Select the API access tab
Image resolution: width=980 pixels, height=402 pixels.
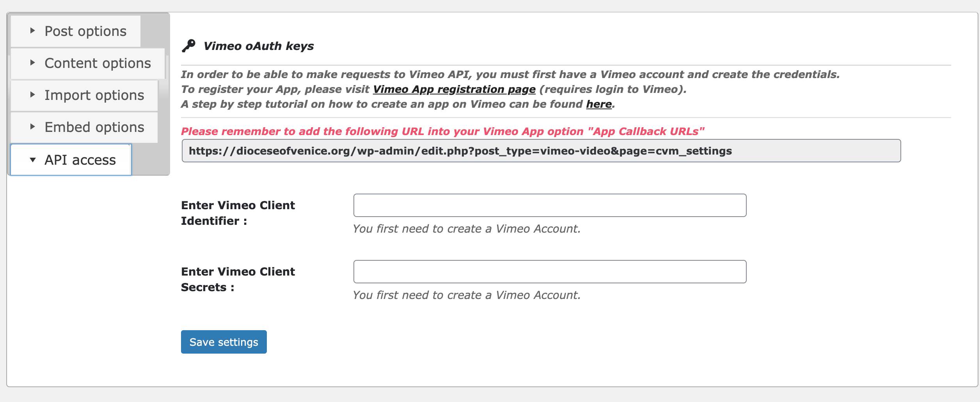(x=80, y=160)
